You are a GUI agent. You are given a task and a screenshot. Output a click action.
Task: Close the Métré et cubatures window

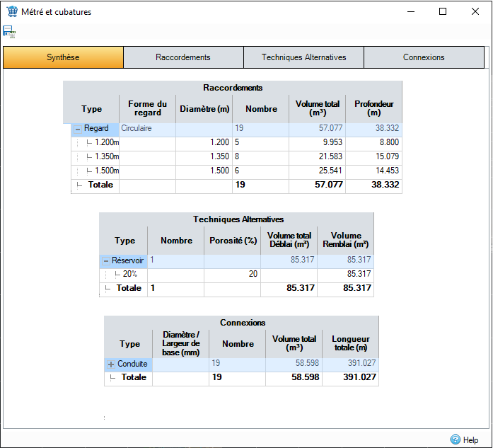pyautogui.click(x=475, y=11)
